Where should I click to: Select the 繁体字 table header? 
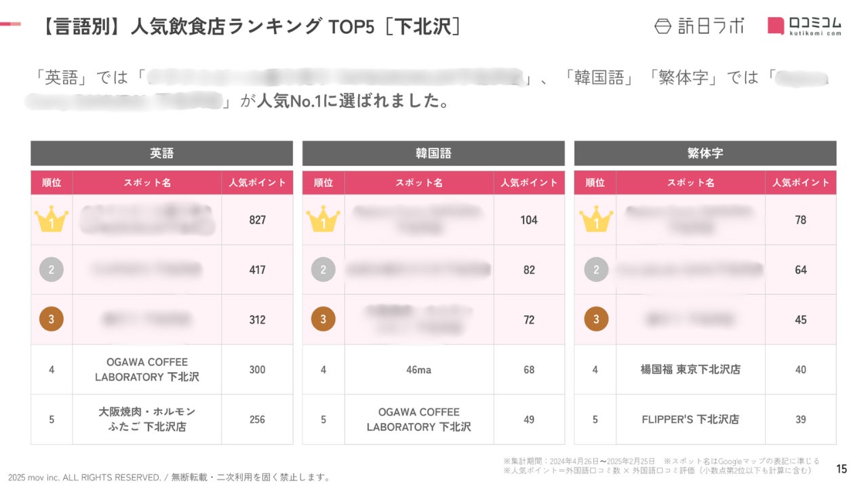click(x=705, y=154)
